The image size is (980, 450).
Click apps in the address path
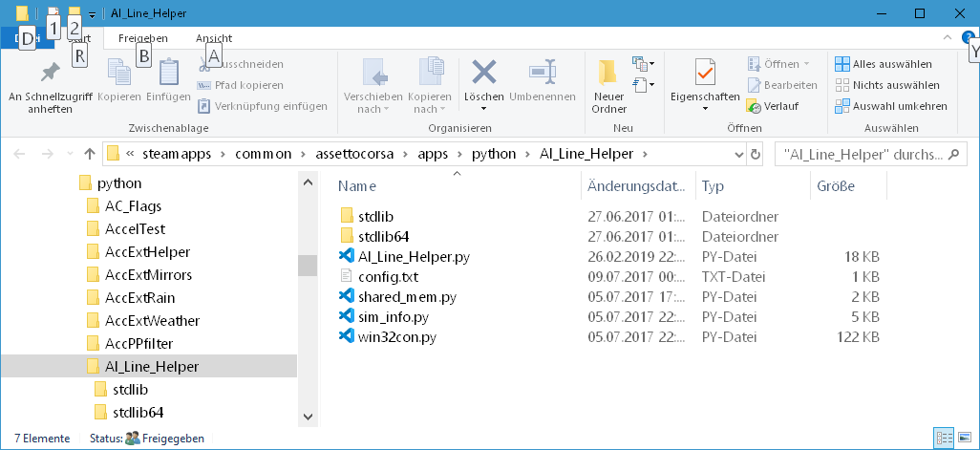[433, 154]
